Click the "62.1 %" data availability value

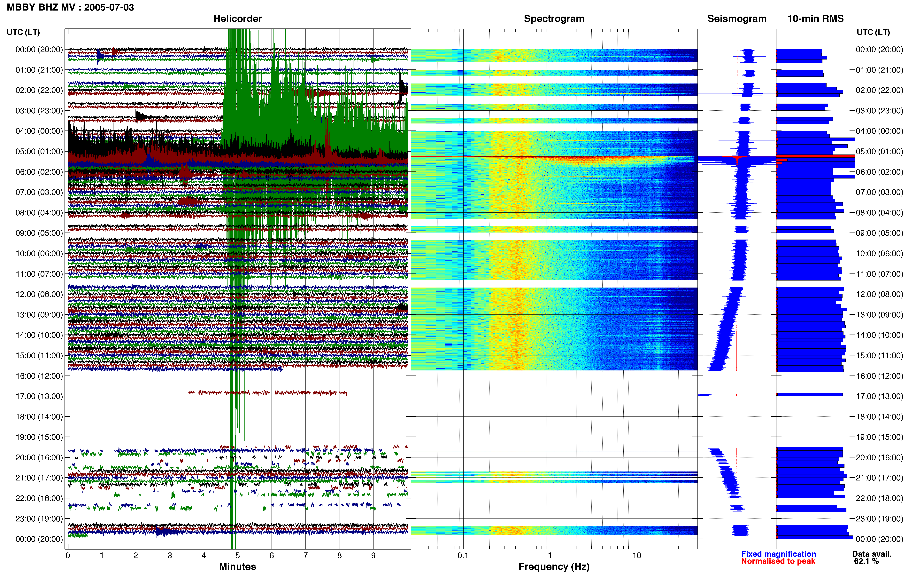click(x=866, y=561)
